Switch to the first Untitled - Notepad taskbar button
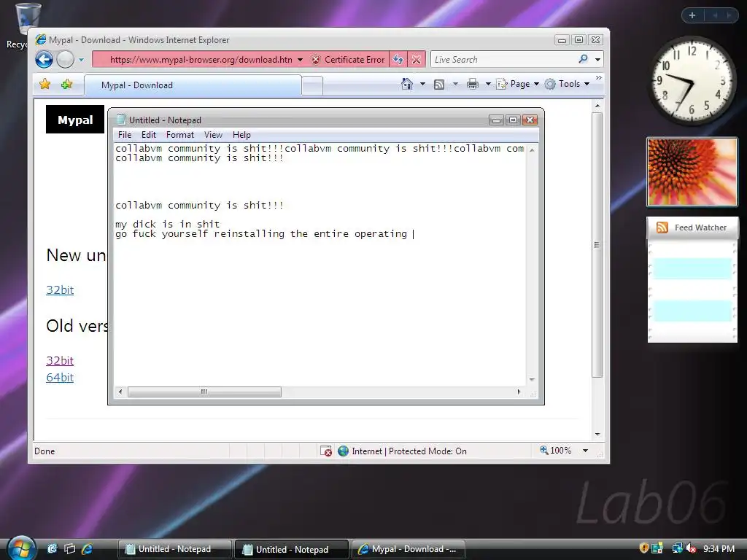The width and height of the screenshot is (747, 560). click(x=174, y=549)
